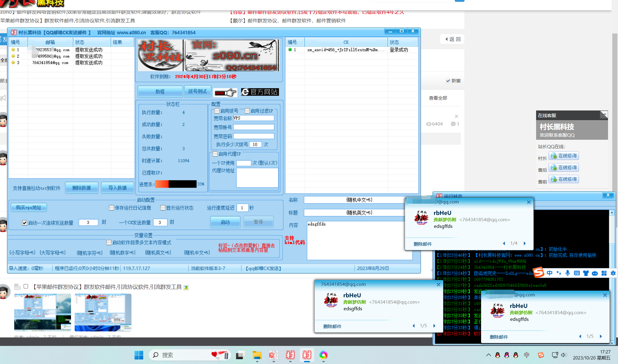The width and height of the screenshot is (618, 364).
Task: Open the soft keyboard from the Sogou bar
Action: pos(577,273)
